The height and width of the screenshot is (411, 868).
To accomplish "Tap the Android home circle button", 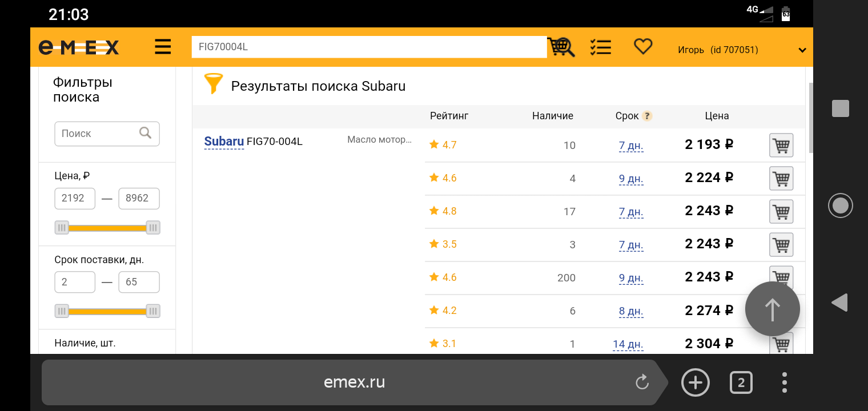I will point(841,205).
